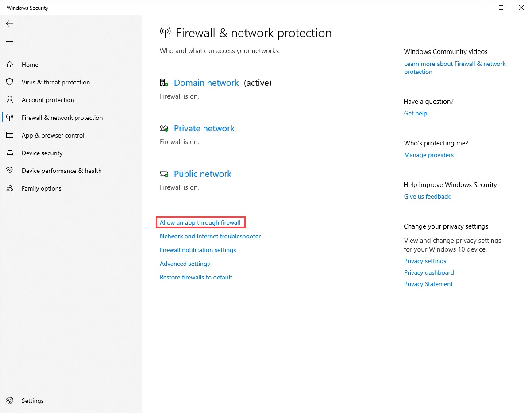Click the Family options people icon
The height and width of the screenshot is (413, 532).
tap(10, 188)
